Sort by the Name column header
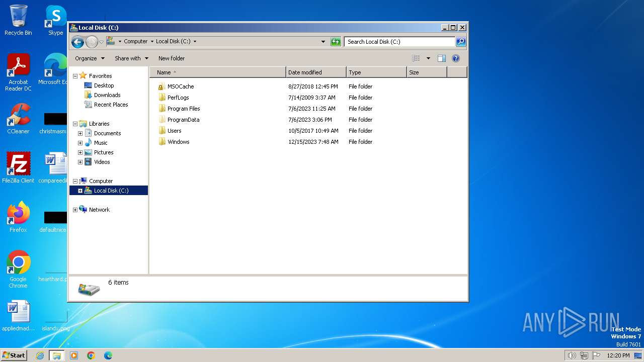The width and height of the screenshot is (644, 362). [218, 72]
